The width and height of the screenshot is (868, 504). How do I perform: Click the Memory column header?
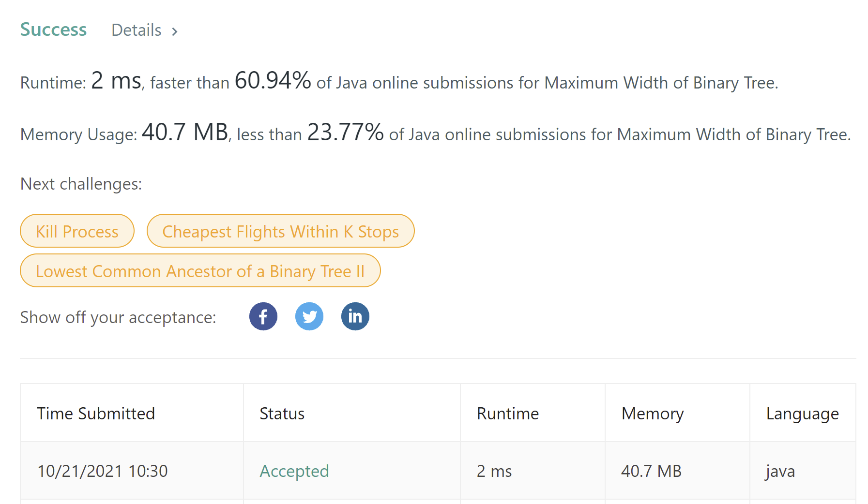[652, 414]
